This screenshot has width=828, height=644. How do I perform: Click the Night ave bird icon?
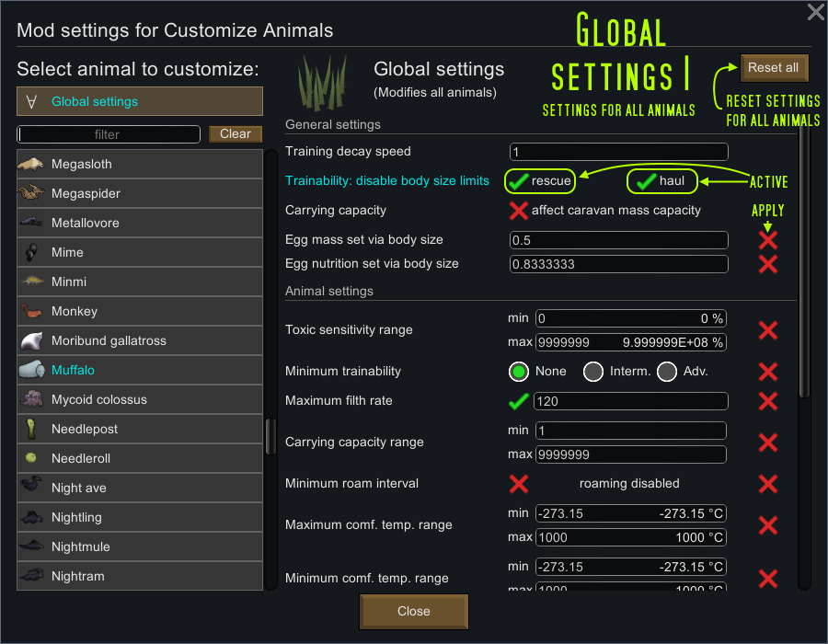tap(31, 484)
